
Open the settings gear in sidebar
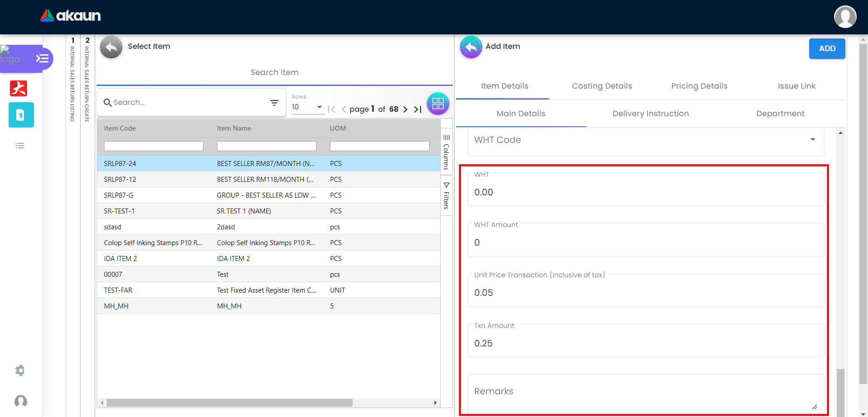[20, 370]
